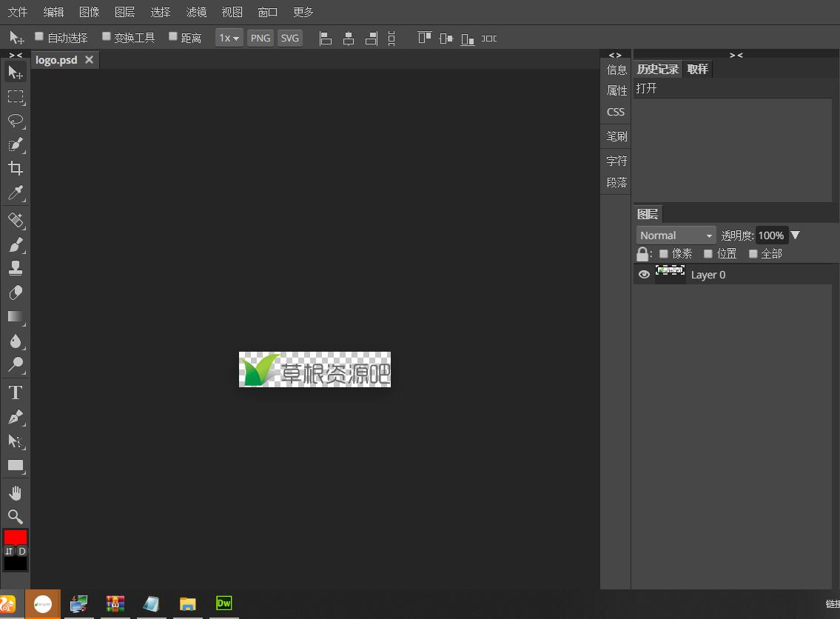Open the 文件 menu
The height and width of the screenshot is (619, 840).
[18, 12]
